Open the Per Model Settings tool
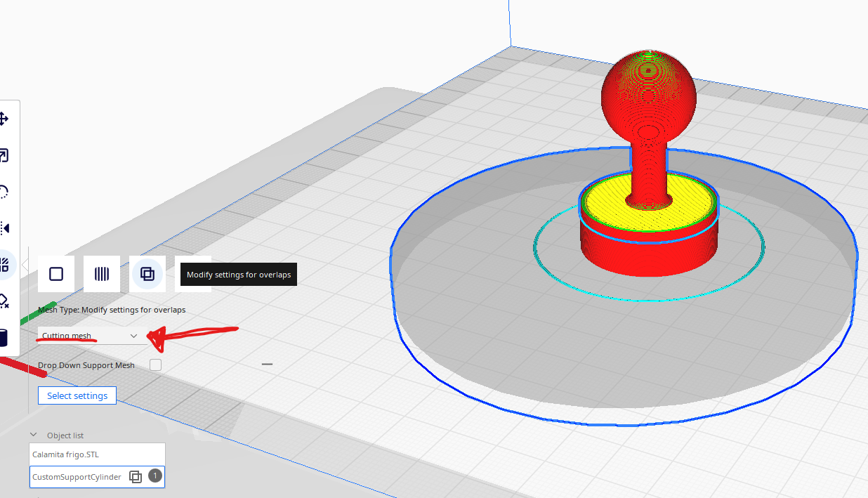Screen dimensions: 868x498 [x=4, y=265]
